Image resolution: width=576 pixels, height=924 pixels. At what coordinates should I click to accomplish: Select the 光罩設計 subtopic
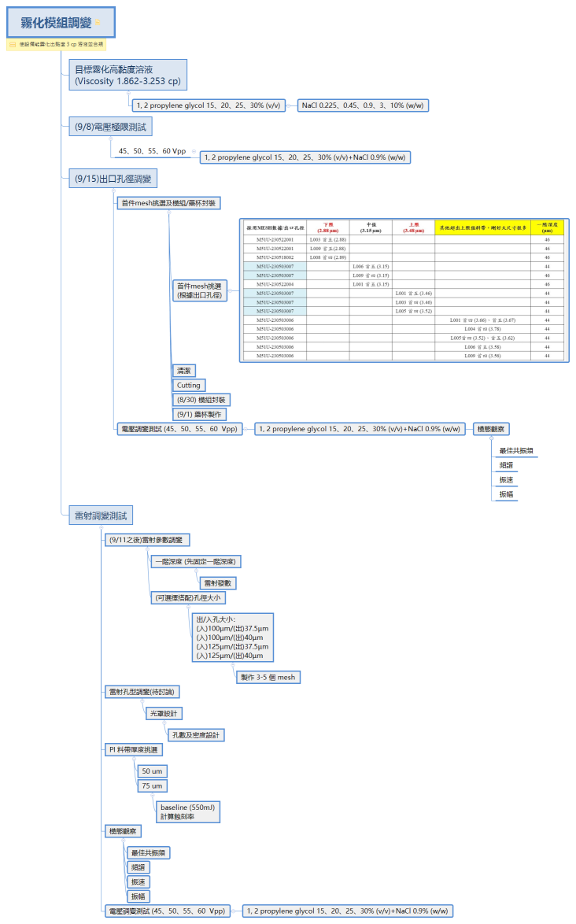pos(164,713)
